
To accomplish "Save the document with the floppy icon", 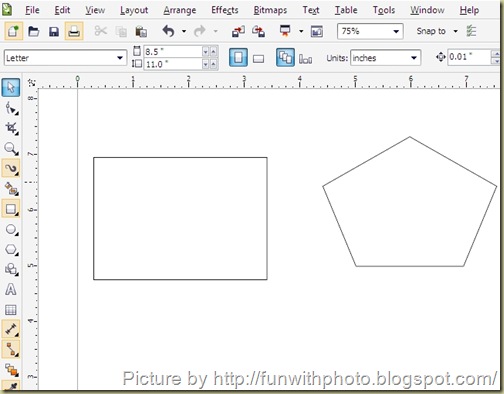I will (54, 32).
